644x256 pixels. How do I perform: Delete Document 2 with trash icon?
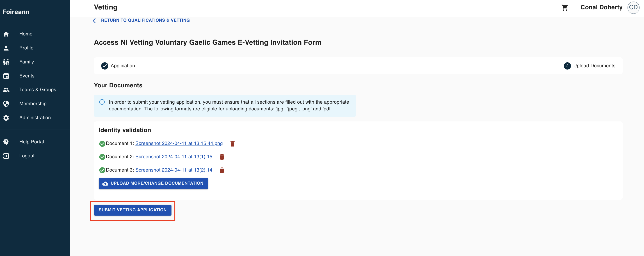(x=222, y=157)
